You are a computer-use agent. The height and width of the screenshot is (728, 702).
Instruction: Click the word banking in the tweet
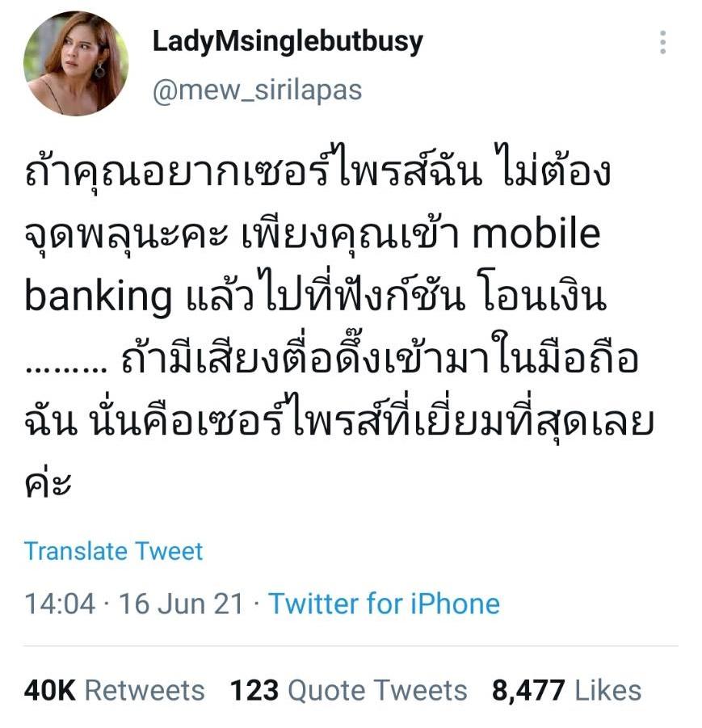tap(98, 298)
